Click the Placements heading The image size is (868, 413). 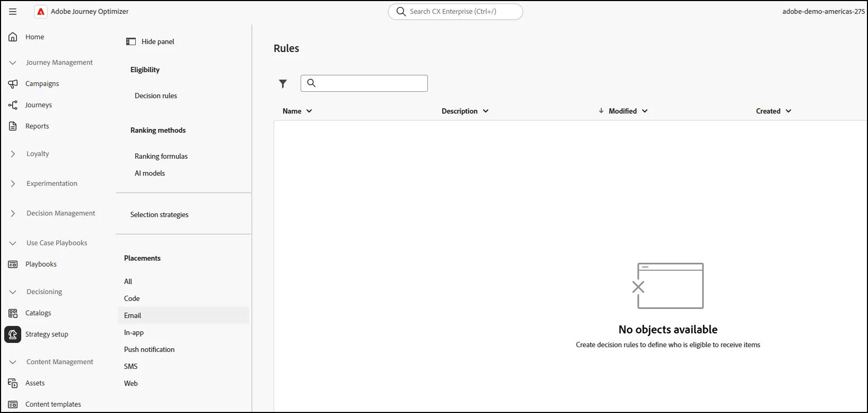[x=142, y=258]
